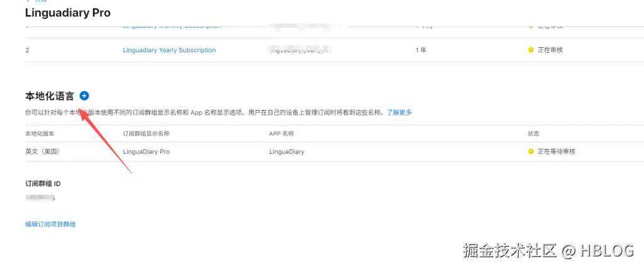Click the 订阅群组 ID label
Viewport: 644px width, 269px height.
point(43,183)
